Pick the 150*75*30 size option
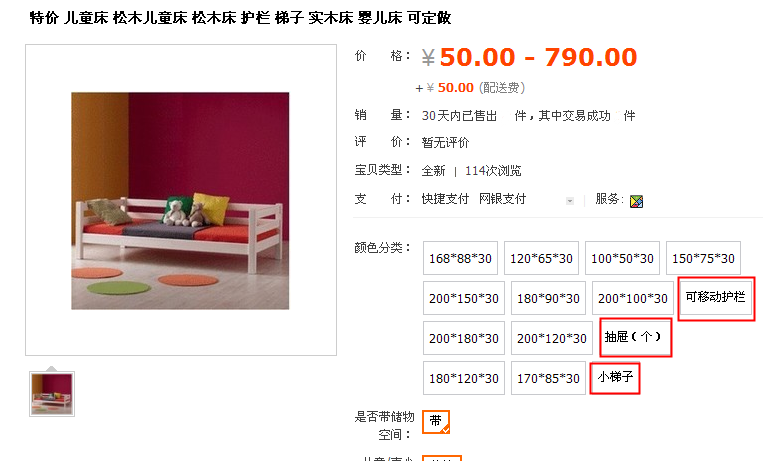 pos(703,258)
